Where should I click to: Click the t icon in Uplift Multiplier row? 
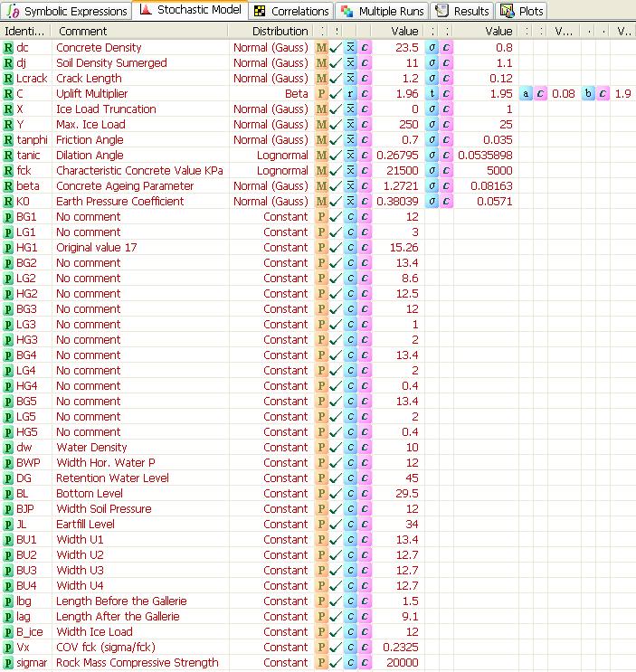[432, 94]
